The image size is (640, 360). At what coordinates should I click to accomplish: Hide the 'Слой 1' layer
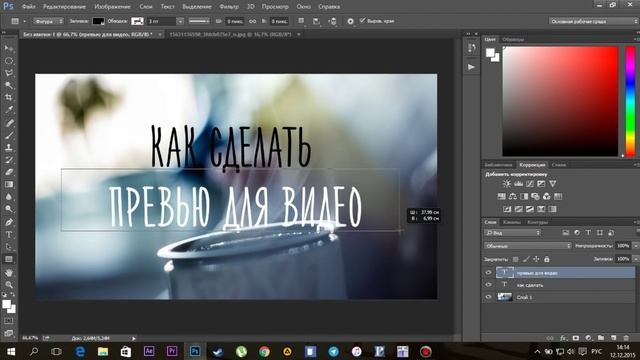point(488,297)
